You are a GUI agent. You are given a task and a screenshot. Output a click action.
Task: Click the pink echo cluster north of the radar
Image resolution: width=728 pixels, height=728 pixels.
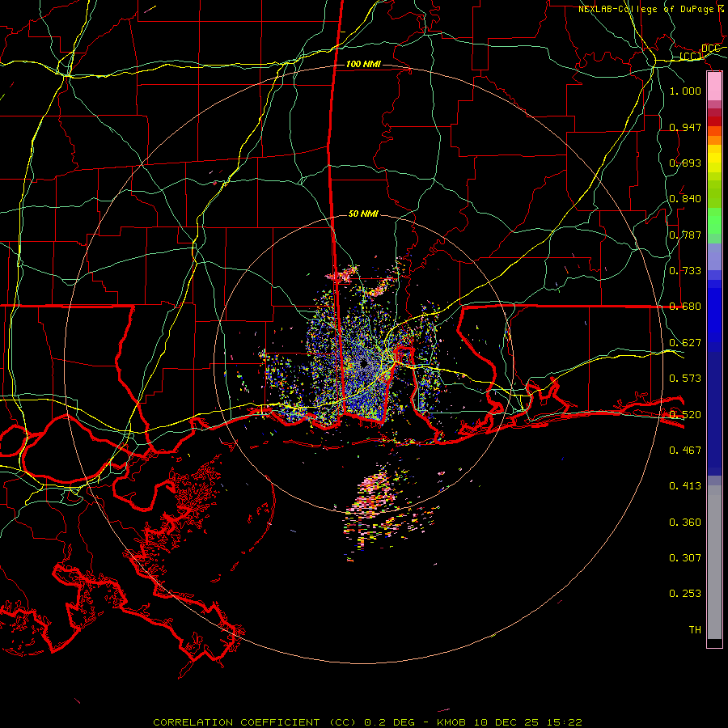(343, 274)
